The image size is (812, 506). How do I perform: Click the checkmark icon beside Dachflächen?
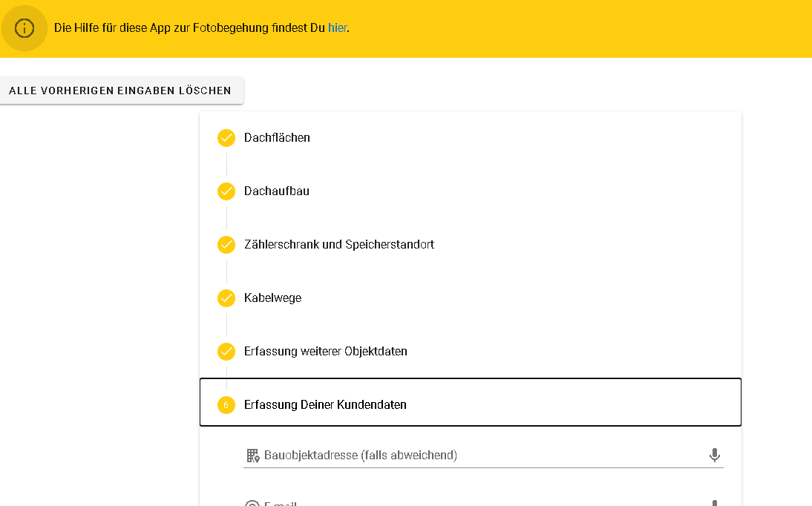(x=226, y=138)
